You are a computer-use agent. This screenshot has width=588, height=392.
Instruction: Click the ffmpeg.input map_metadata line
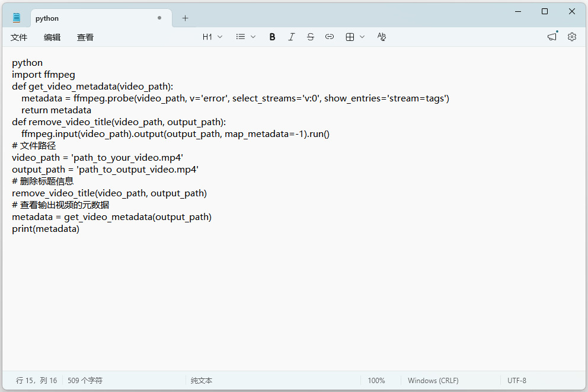175,134
